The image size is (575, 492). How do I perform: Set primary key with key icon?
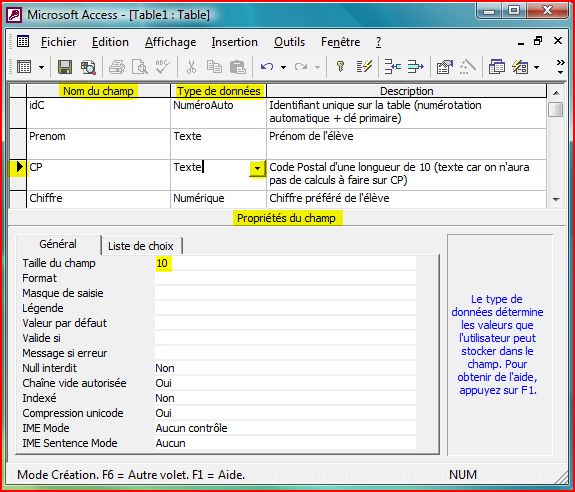(x=340, y=67)
